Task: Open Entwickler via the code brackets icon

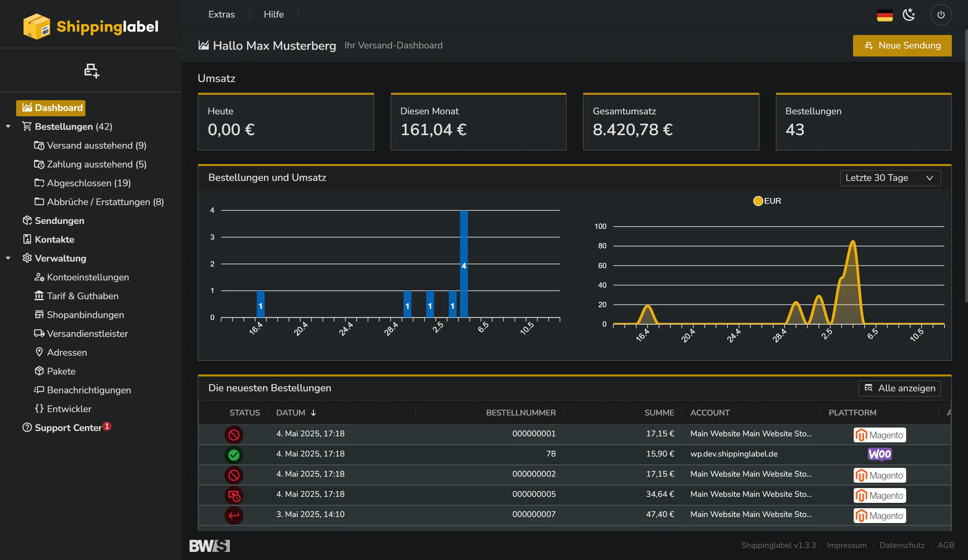Action: click(39, 409)
